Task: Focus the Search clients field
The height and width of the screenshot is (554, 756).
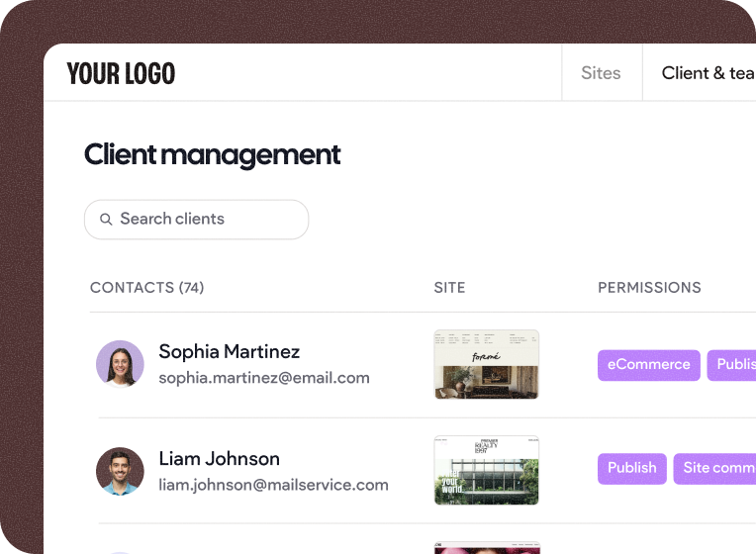Action: [196, 220]
